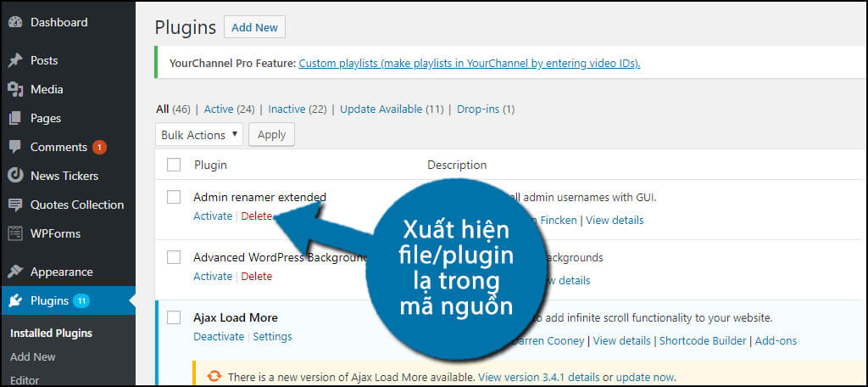The height and width of the screenshot is (387, 868).
Task: Activate the Admin renamer extended plugin
Action: click(213, 216)
